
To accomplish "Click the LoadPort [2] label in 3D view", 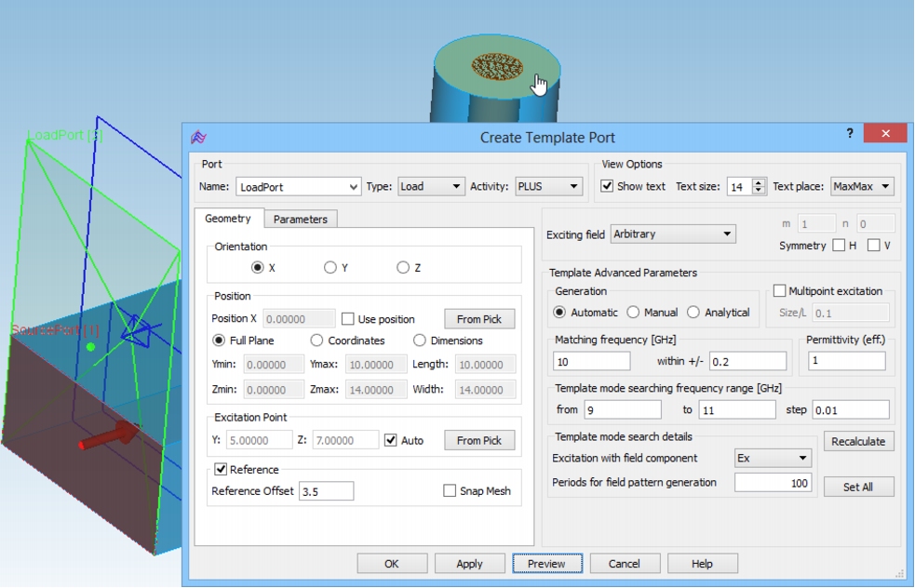I will [65, 135].
